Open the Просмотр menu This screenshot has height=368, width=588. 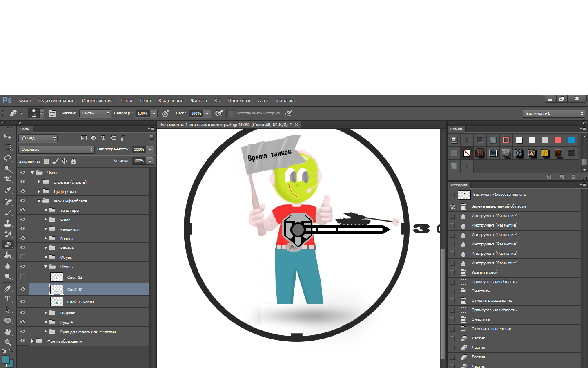click(x=239, y=101)
